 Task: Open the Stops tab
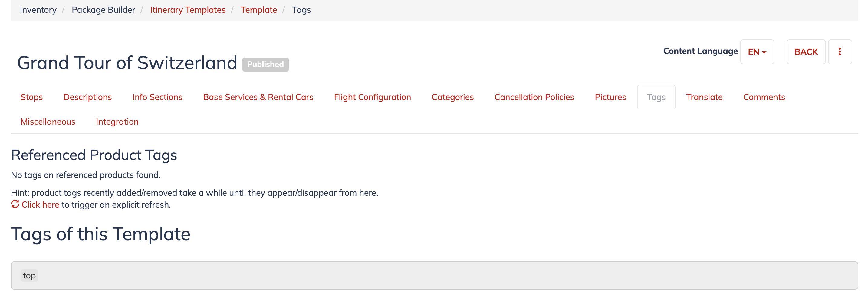point(32,97)
